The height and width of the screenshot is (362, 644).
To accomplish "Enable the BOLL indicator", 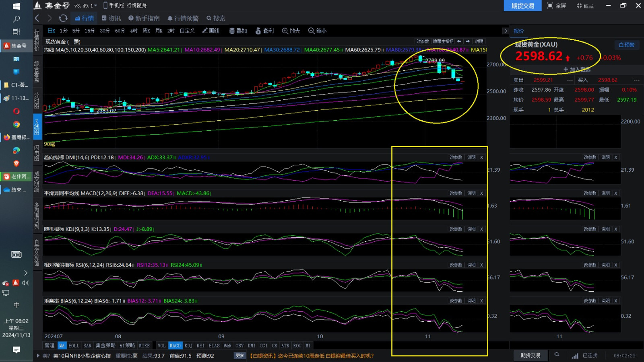I will click(x=74, y=346).
